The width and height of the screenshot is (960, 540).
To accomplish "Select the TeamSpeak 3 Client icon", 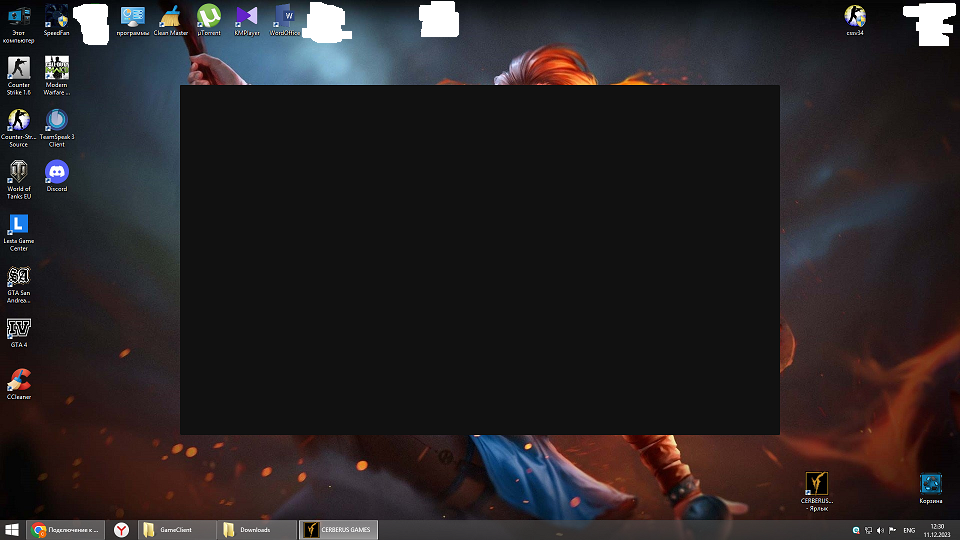I will 56,128.
